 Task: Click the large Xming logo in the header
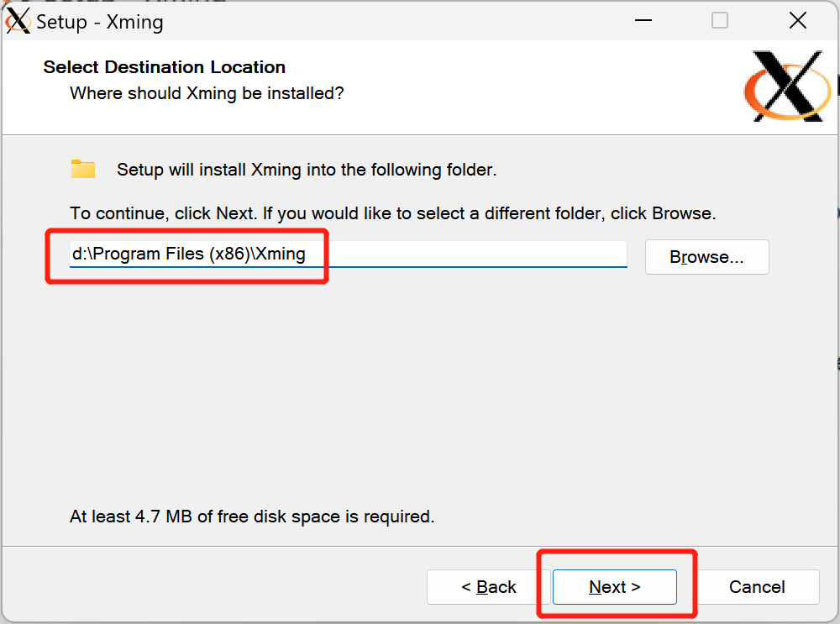(787, 86)
